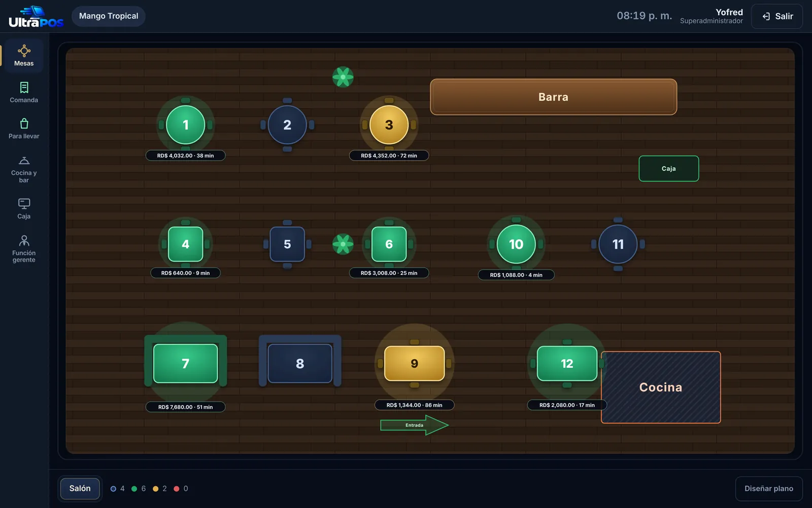Viewport: 812px width, 508px height.
Task: Click the Caja station on the floor plan
Action: [x=669, y=169]
